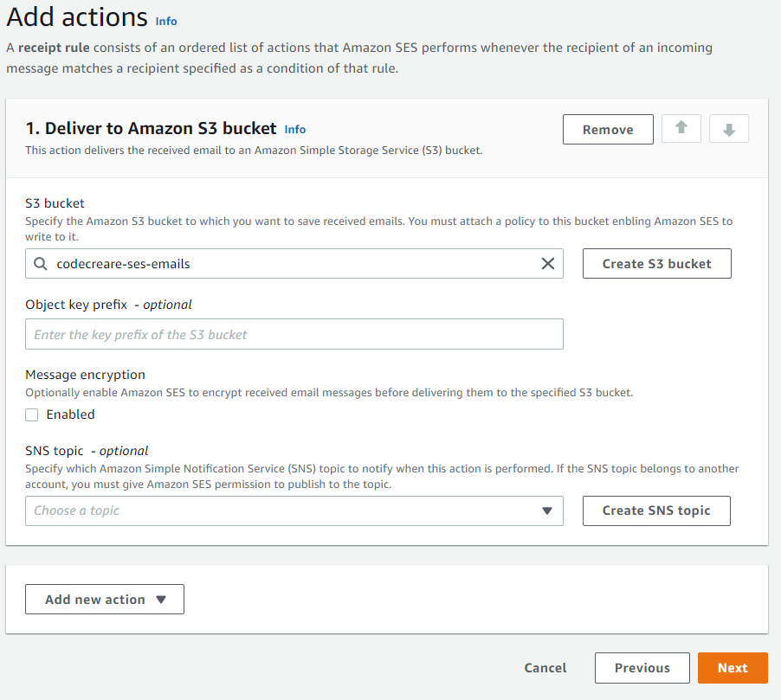Viewport: 781px width, 700px height.
Task: Click the Add new action caret arrow
Action: point(161,600)
